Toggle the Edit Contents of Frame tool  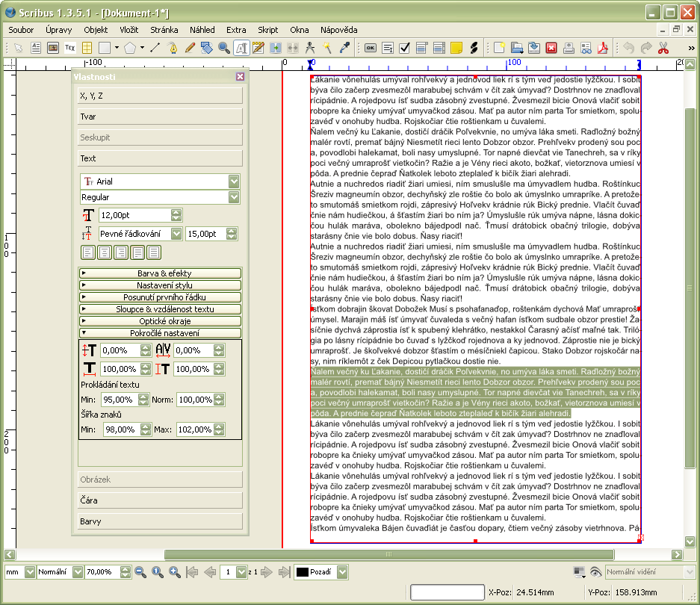[x=241, y=48]
